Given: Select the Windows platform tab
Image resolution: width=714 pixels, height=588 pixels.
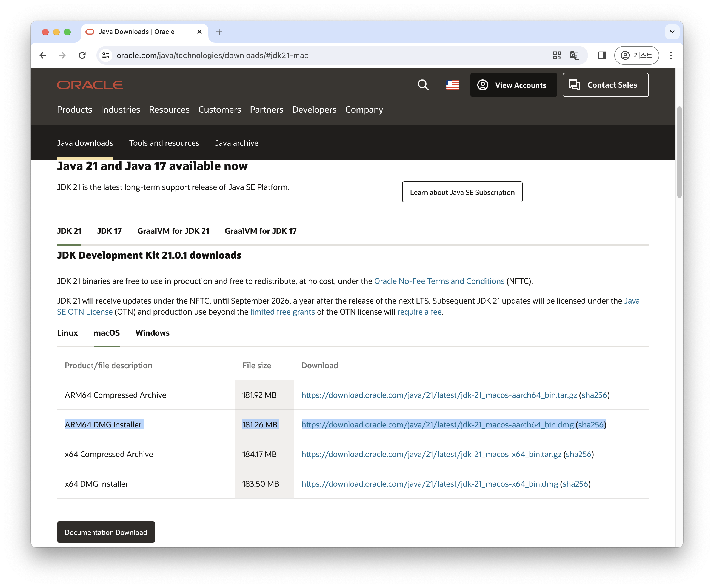Looking at the screenshot, I should pos(152,333).
